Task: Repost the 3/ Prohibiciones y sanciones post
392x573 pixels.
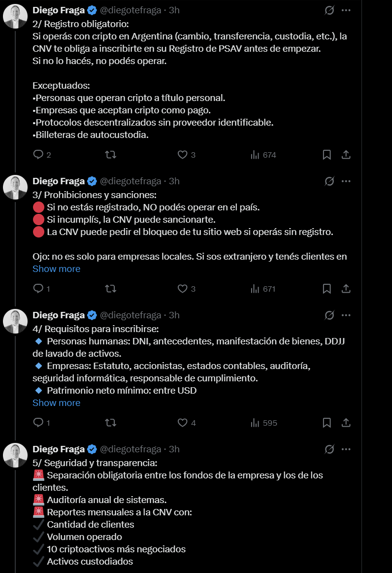Action: [x=111, y=289]
